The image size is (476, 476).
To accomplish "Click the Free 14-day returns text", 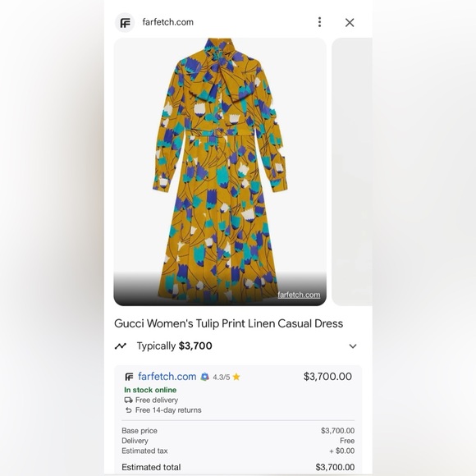I will click(x=168, y=410).
